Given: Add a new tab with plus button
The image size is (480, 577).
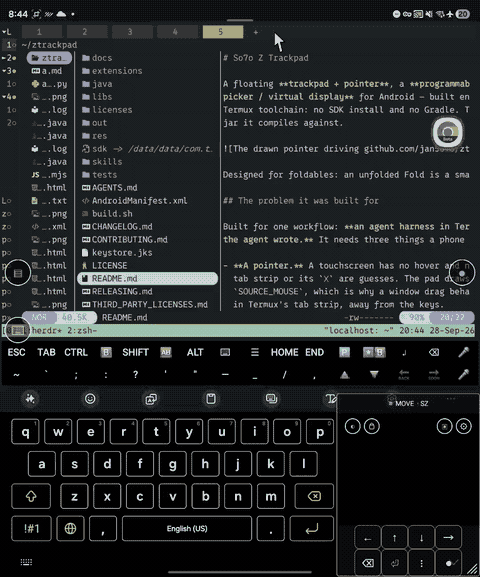Looking at the screenshot, I should tap(255, 32).
